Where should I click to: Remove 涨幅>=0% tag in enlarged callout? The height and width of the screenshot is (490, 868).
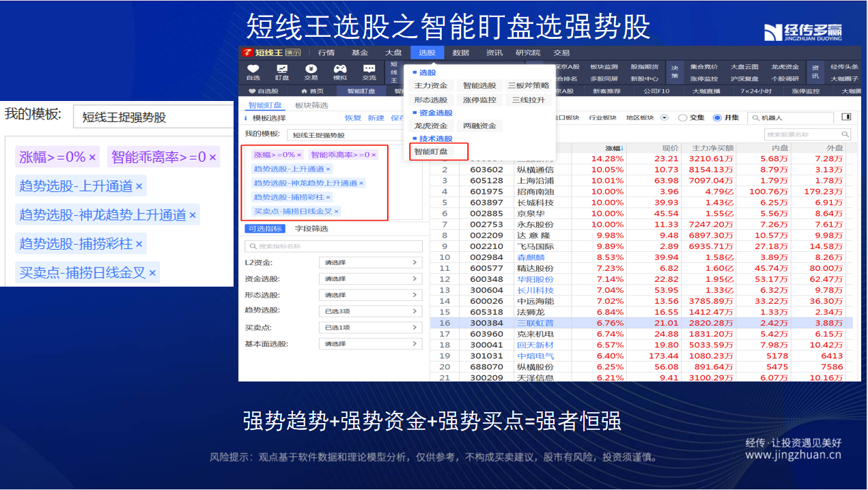coord(92,158)
